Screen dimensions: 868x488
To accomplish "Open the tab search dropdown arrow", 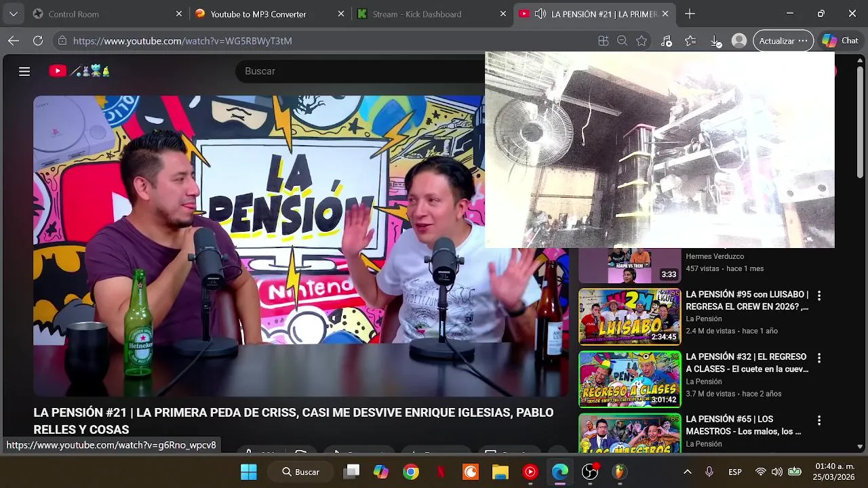I will tap(13, 14).
